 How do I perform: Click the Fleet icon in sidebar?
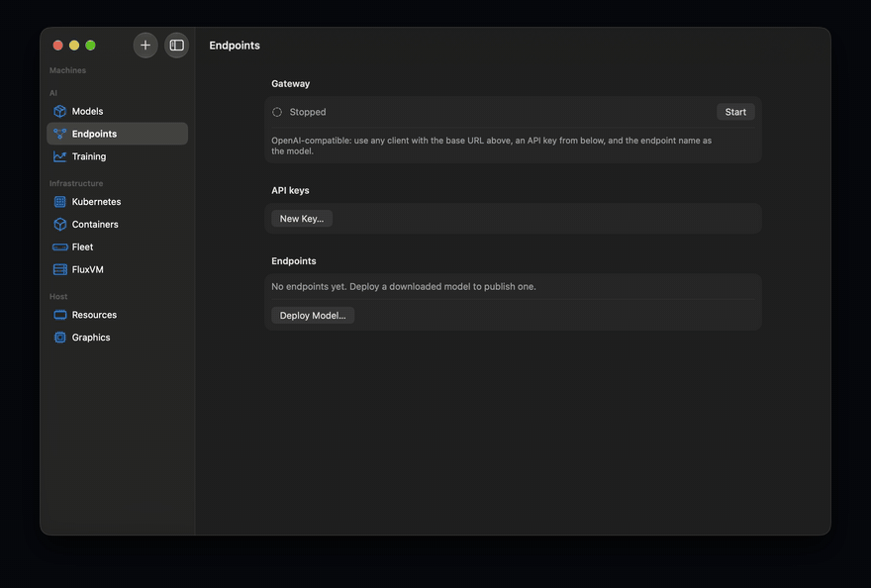59,246
